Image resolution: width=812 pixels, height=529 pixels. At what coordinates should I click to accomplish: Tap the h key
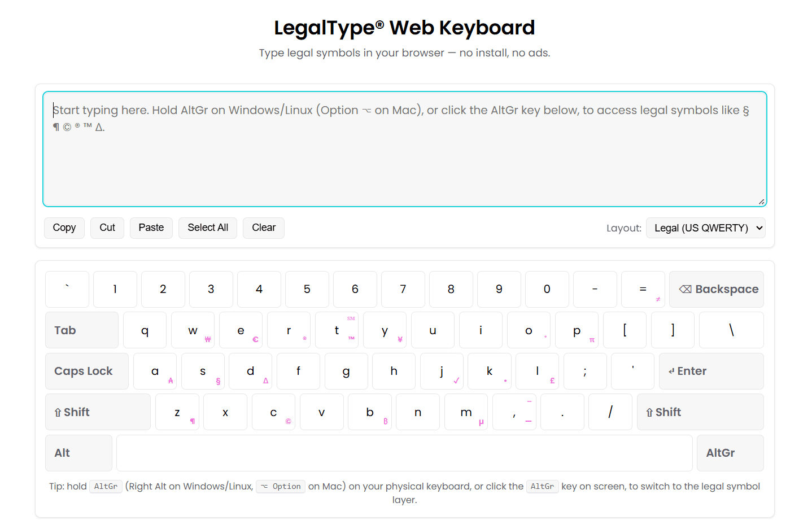pos(394,371)
